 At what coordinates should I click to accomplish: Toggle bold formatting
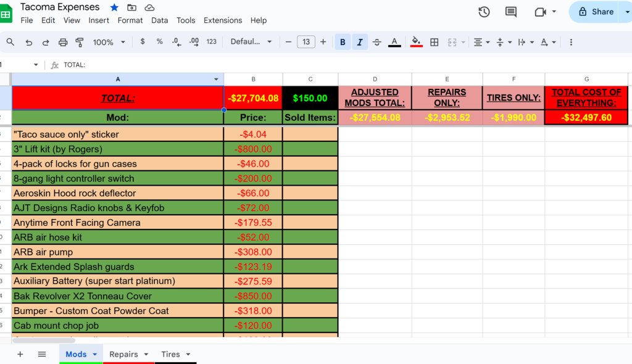[343, 42]
